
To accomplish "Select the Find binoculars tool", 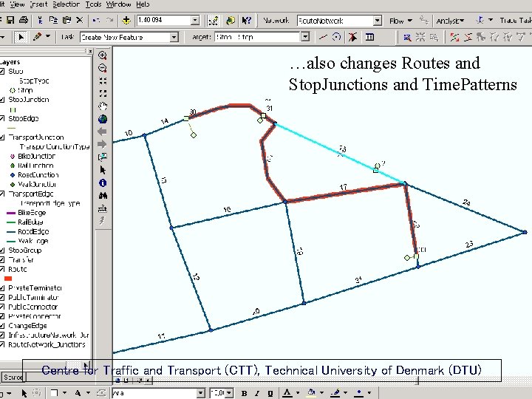I will 103,195.
